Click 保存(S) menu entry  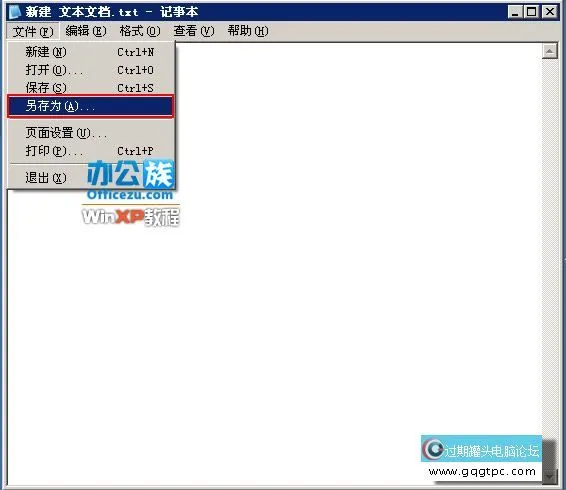pyautogui.click(x=91, y=88)
